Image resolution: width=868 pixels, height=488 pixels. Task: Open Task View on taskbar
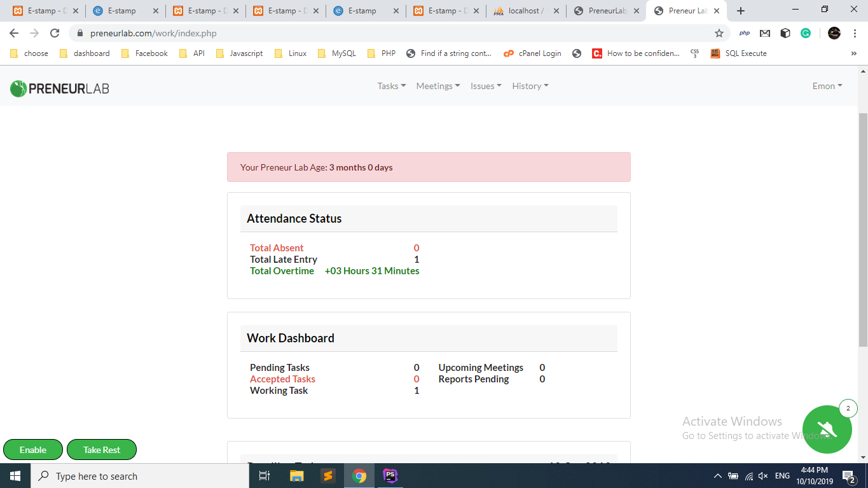[265, 476]
